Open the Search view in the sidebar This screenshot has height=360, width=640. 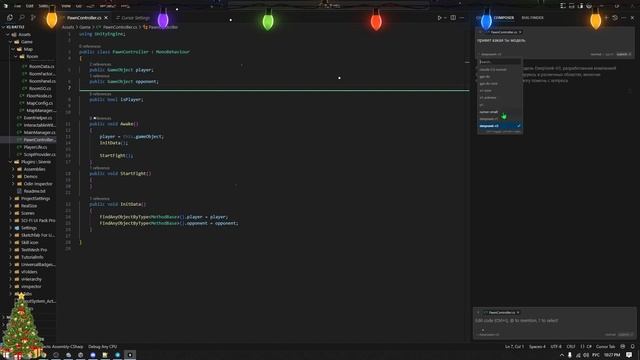[22, 18]
